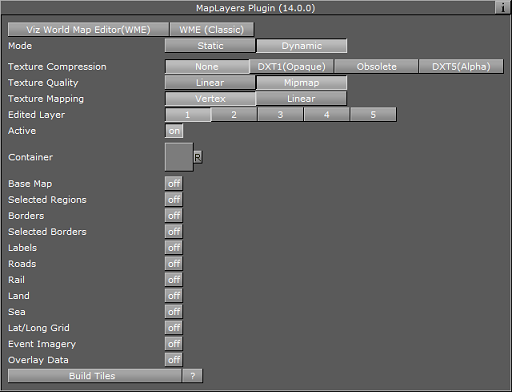This screenshot has width=512, height=392.
Task: Select Edited Layer 3
Action: 280,115
